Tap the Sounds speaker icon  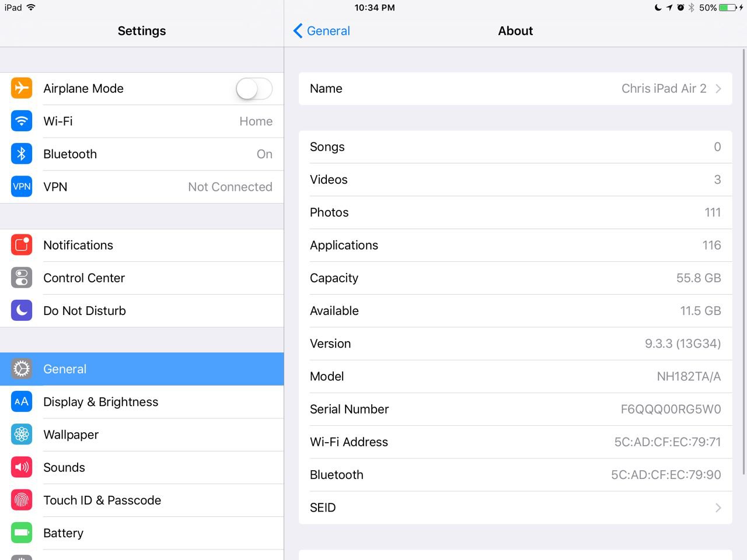(22, 467)
